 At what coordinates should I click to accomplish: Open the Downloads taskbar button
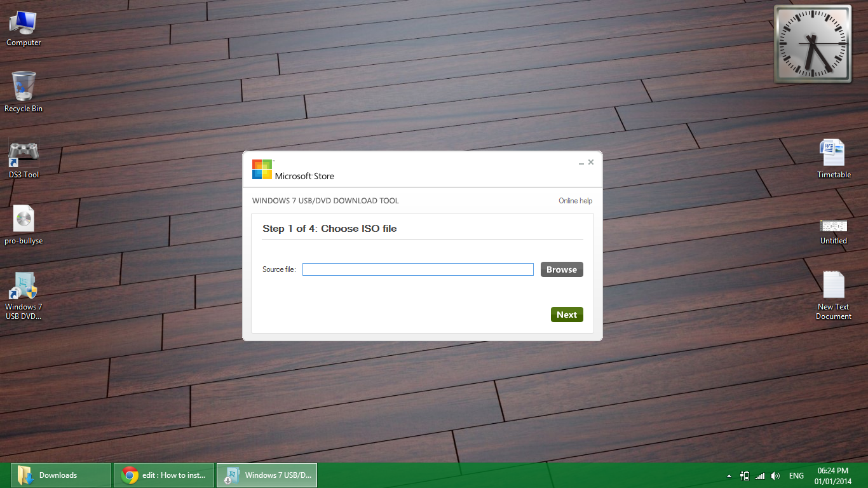[61, 475]
